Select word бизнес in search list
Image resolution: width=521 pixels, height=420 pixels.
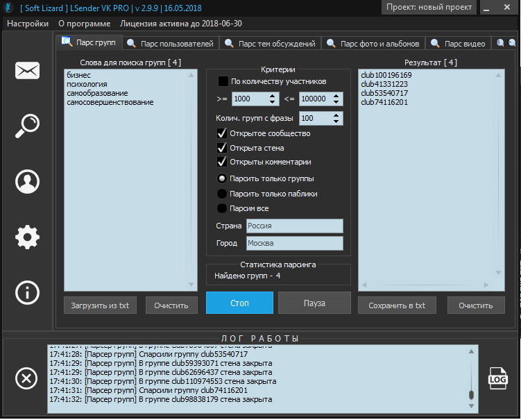tap(79, 75)
